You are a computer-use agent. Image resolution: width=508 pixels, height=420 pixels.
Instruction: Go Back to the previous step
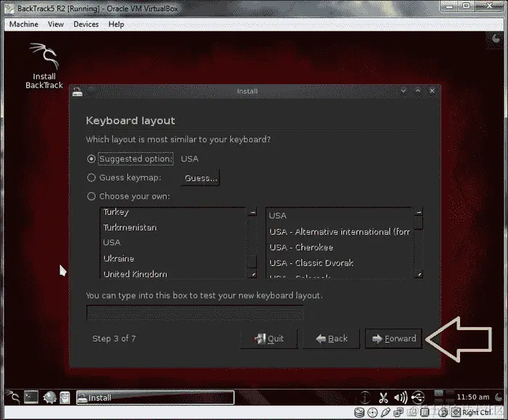pyautogui.click(x=332, y=339)
